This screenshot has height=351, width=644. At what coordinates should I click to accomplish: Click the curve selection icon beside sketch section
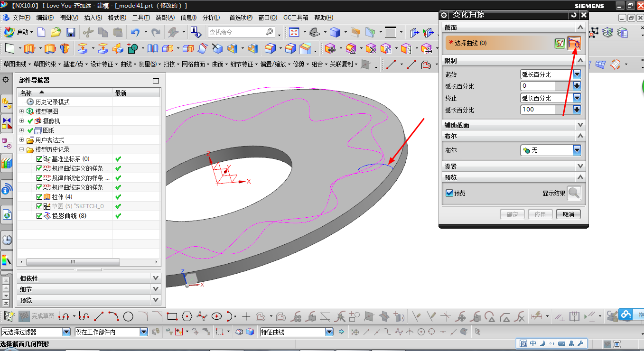[574, 43]
